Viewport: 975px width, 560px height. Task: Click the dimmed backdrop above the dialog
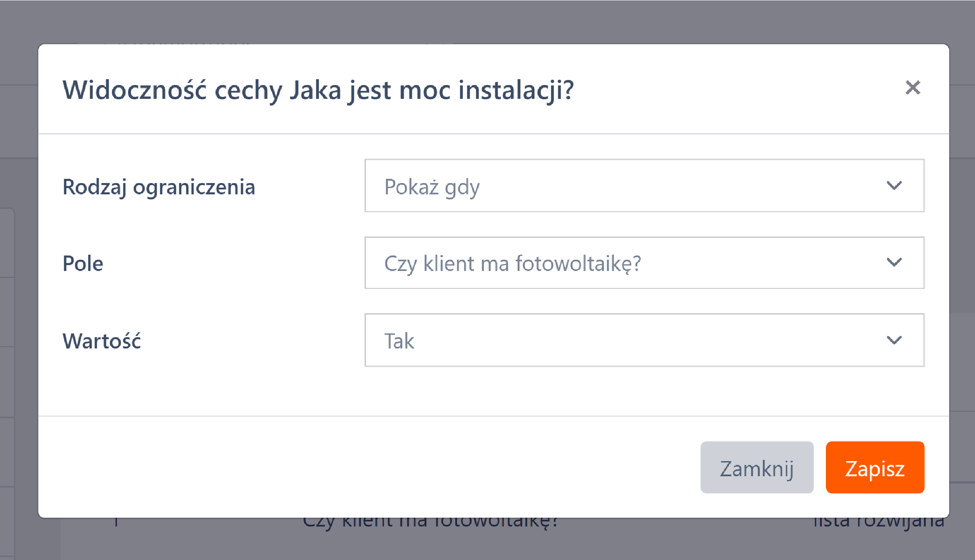(487, 21)
